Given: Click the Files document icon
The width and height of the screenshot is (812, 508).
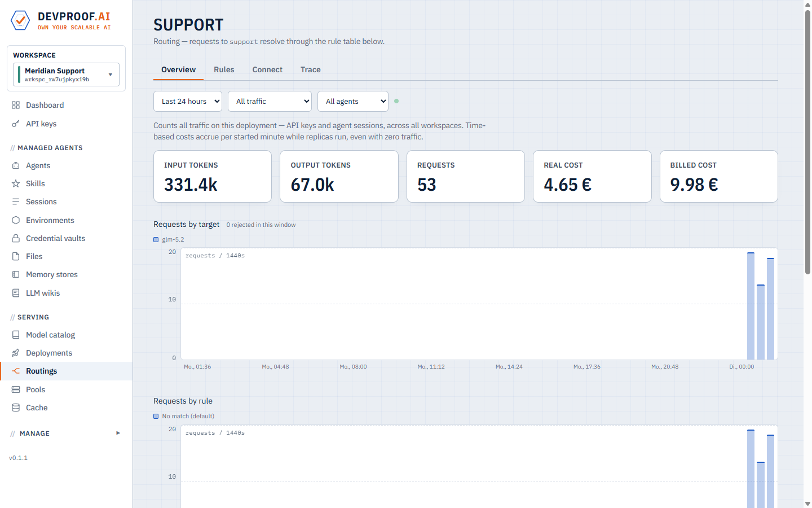Looking at the screenshot, I should pos(16,256).
